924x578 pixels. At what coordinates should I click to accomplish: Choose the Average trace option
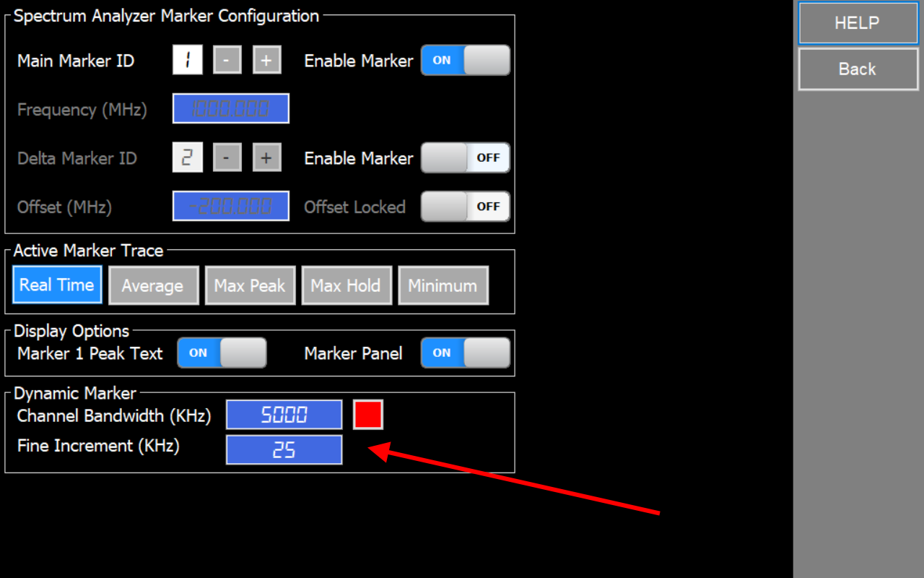point(154,285)
